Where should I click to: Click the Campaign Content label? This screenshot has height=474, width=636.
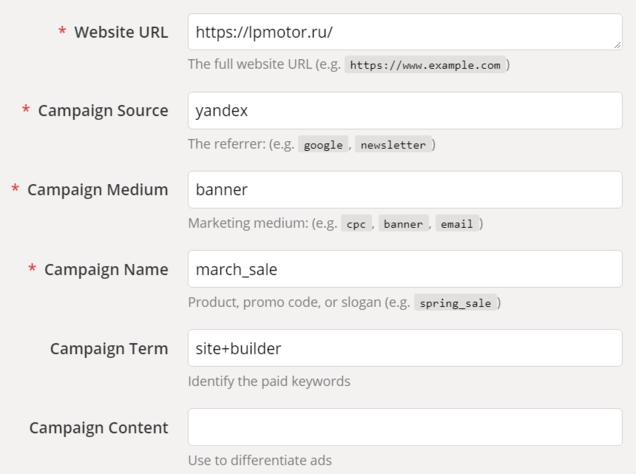[x=99, y=428]
